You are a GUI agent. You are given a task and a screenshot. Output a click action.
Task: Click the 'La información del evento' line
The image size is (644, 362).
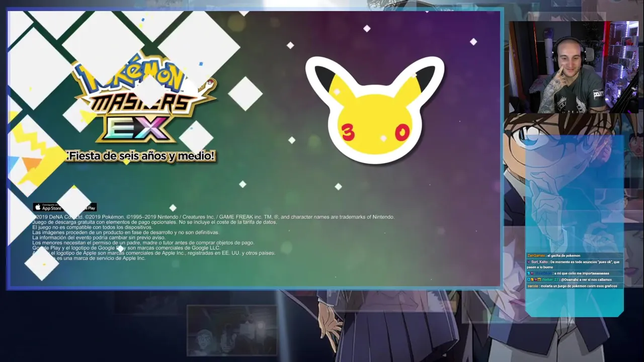99,238
